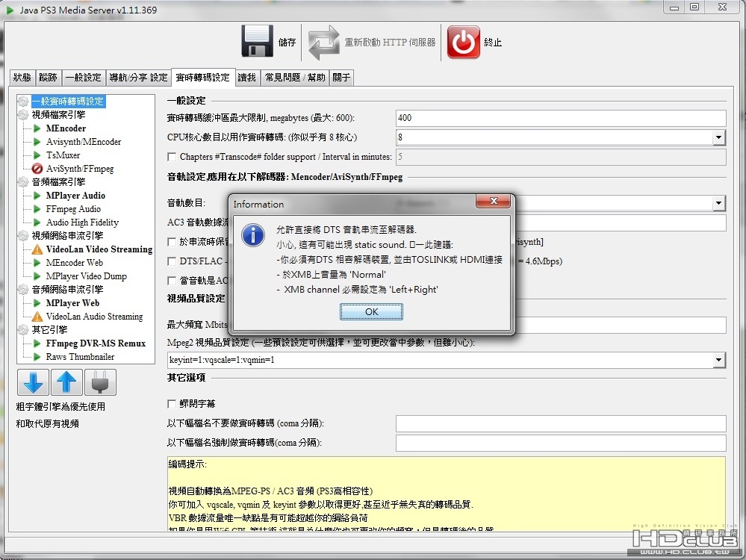746x560 pixels.
Task: Click green arrow icon beside MEncoder Web
Action: click(x=37, y=263)
